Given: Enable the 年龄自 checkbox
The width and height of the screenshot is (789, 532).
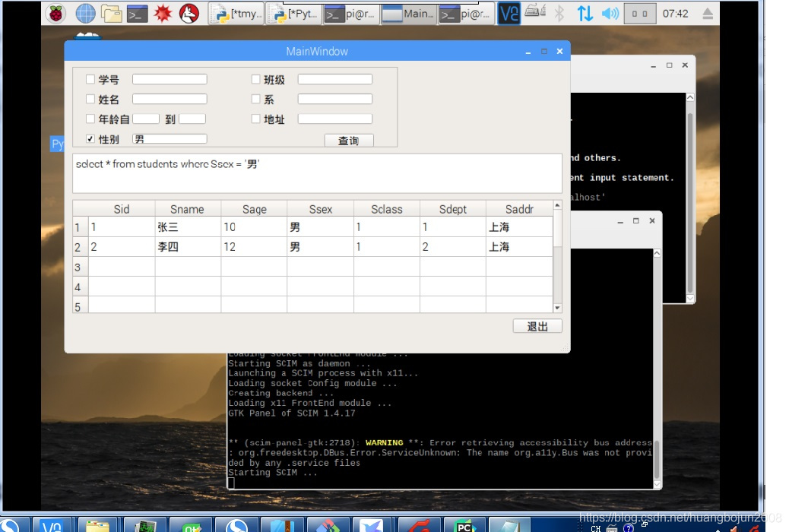Looking at the screenshot, I should 90,119.
